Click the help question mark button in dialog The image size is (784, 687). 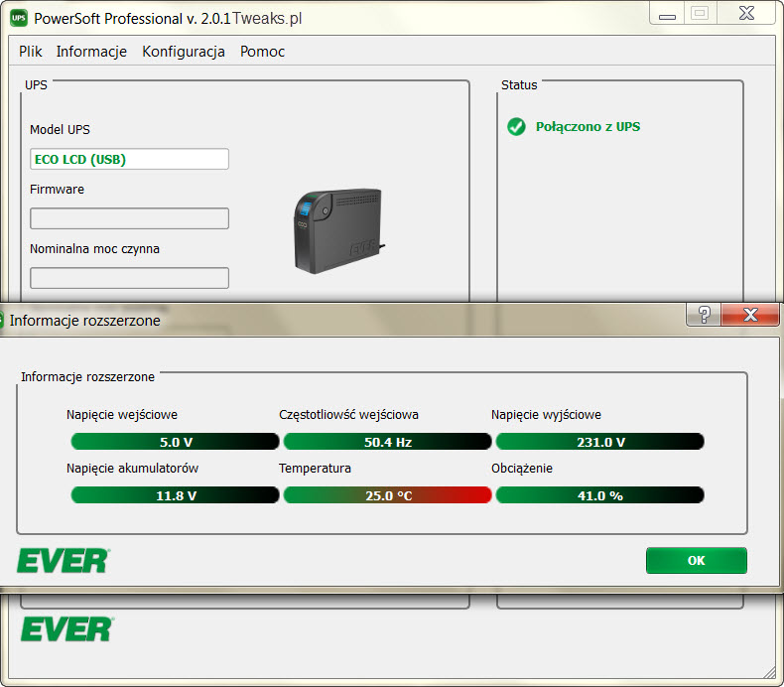coord(704,315)
